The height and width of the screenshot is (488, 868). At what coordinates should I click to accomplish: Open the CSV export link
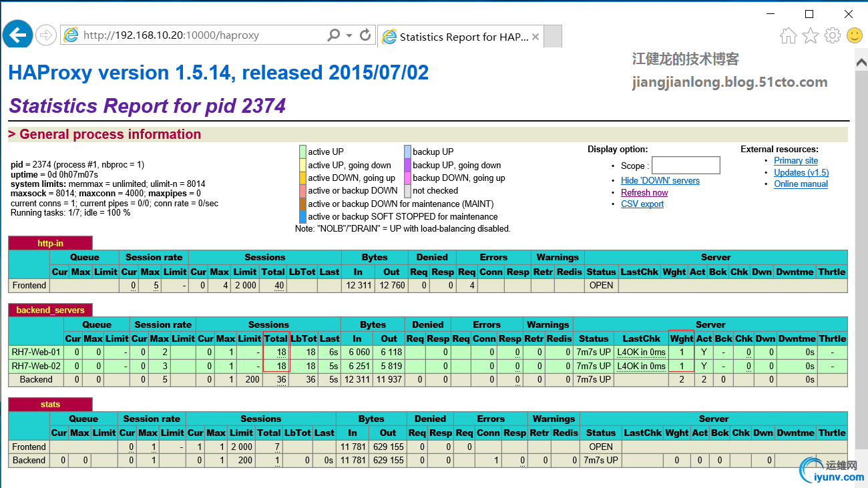pyautogui.click(x=642, y=204)
